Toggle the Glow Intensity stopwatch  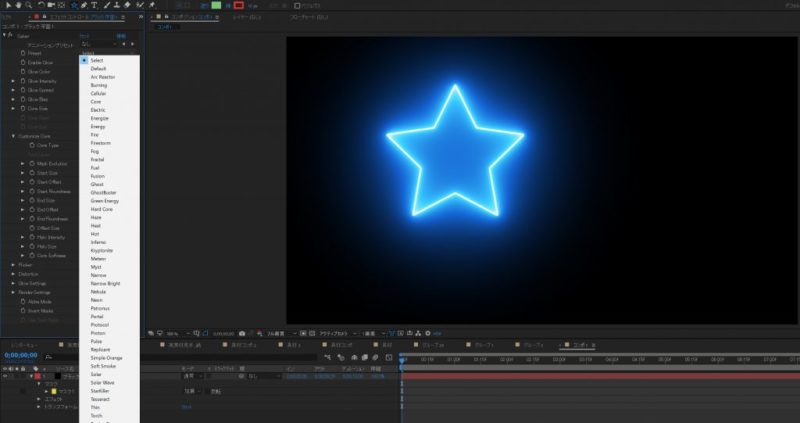[x=22, y=80]
